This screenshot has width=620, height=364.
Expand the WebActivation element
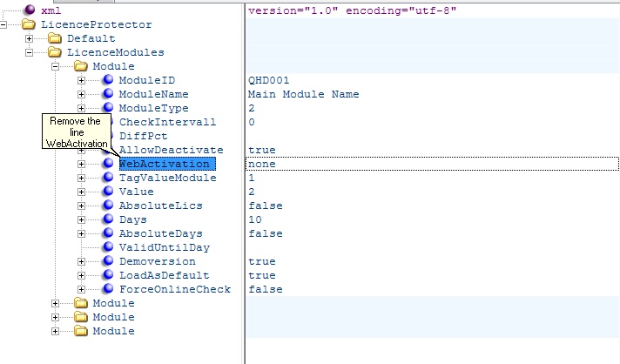coord(81,164)
